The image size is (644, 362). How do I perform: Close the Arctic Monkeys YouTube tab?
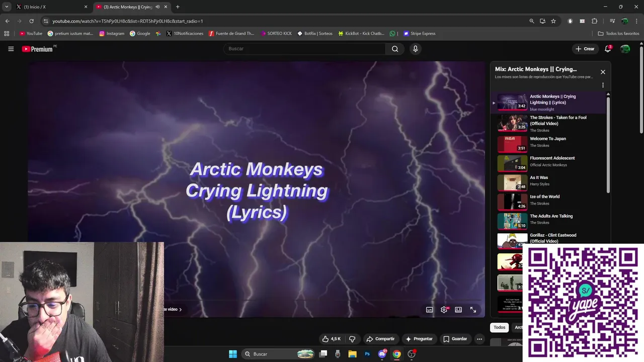(x=166, y=7)
